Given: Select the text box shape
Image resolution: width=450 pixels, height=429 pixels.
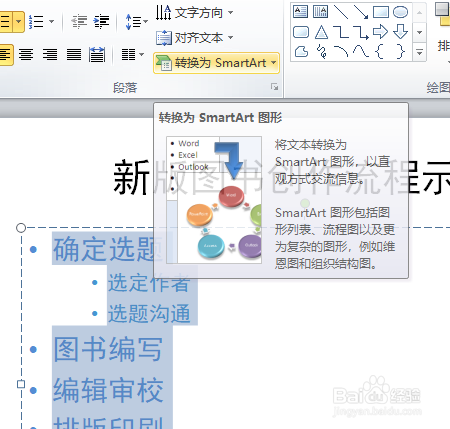Looking at the screenshot, I should (300, 12).
